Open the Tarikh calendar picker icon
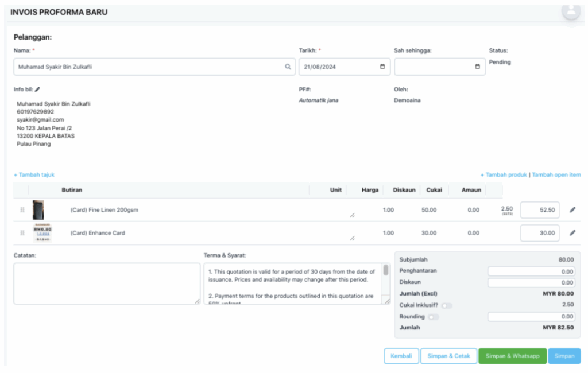Viewport: 588px width, 373px height. pos(382,67)
